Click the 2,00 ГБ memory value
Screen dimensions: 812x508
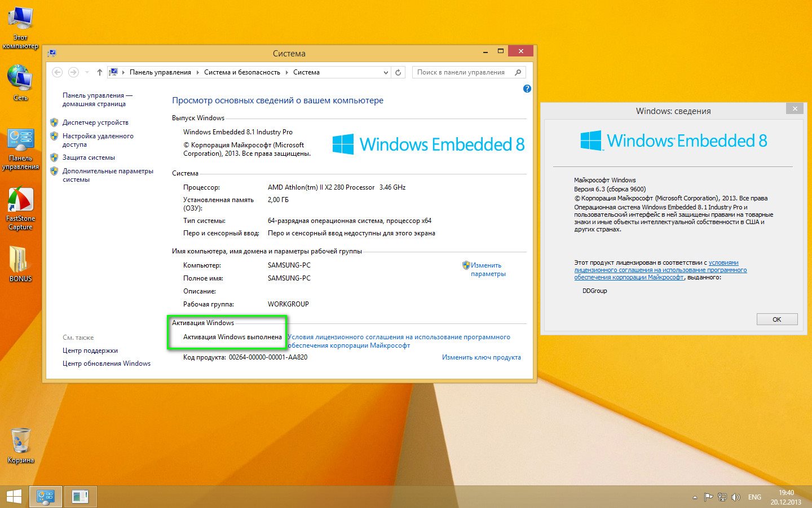click(278, 200)
